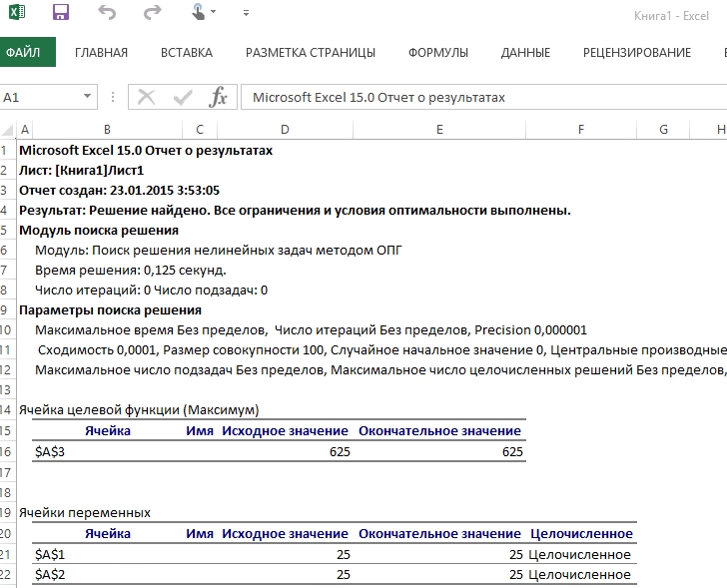Screen dimensions: 727x588
Task: Select row 16 header
Action: point(6,452)
